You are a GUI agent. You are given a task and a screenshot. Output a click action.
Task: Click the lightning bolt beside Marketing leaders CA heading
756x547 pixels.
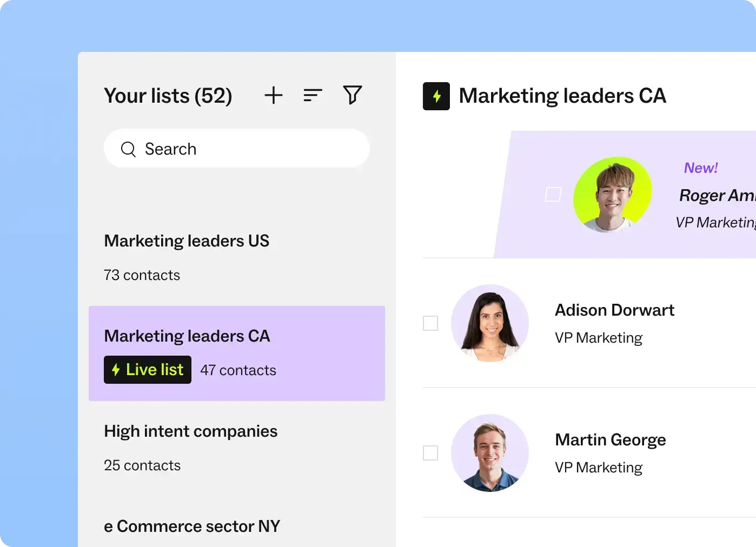[436, 96]
